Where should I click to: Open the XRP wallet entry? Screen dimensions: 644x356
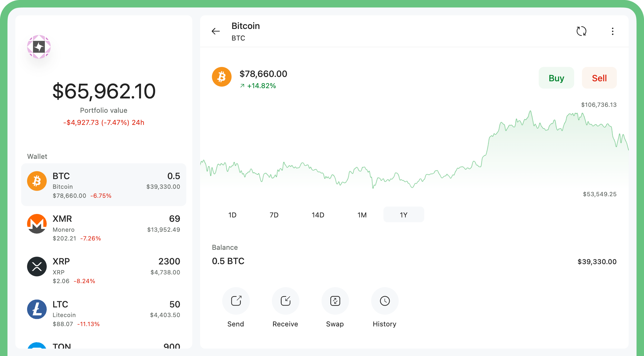(103, 270)
